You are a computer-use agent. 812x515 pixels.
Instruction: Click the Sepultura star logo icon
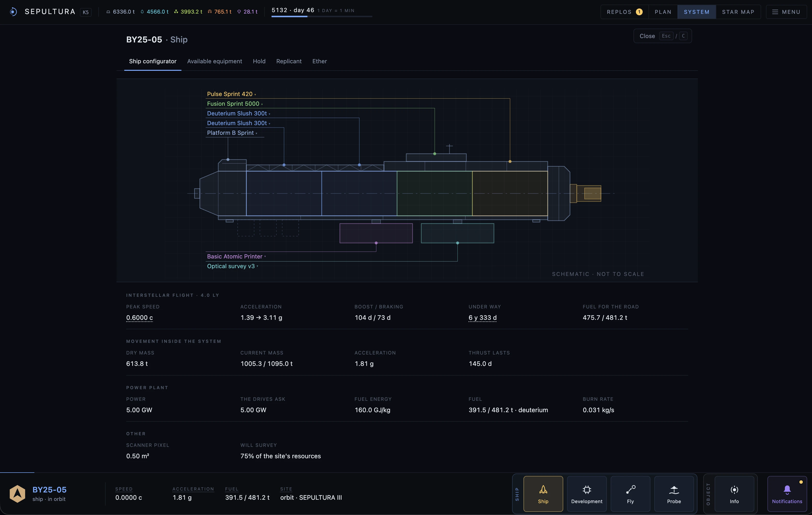[13, 12]
